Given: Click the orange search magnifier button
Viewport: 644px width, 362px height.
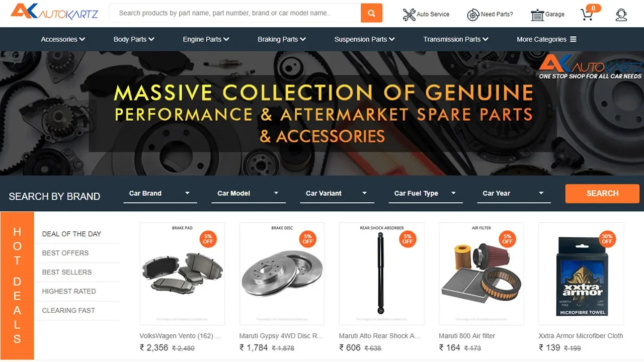Looking at the screenshot, I should coord(371,13).
